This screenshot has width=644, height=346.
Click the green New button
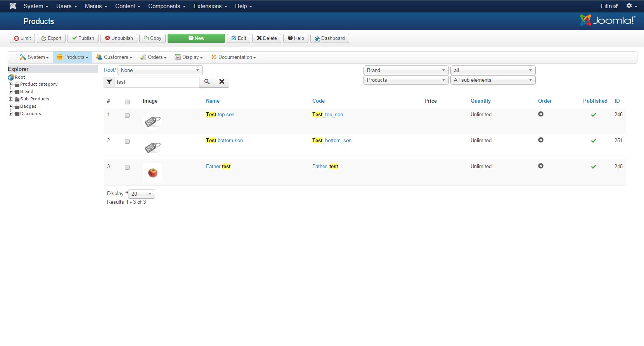pyautogui.click(x=196, y=38)
